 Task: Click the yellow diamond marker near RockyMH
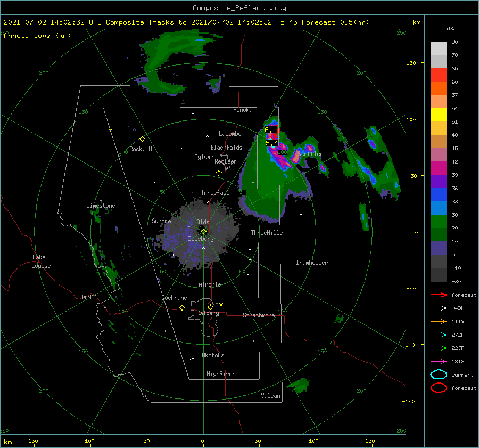click(142, 139)
